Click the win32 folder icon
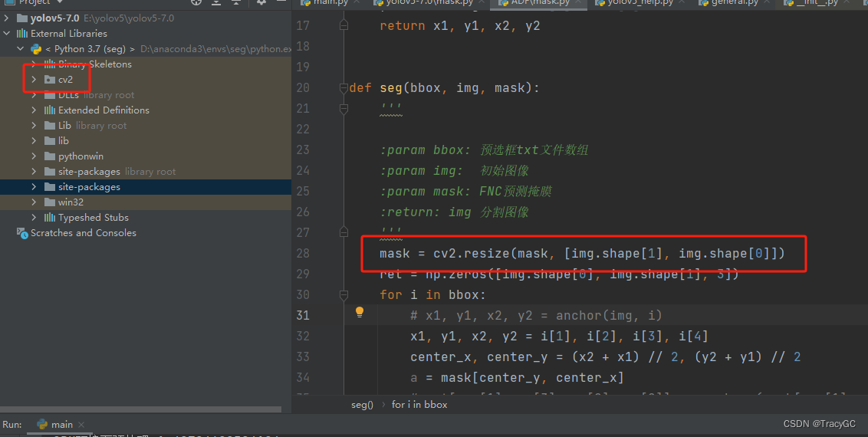868x437 pixels. click(50, 202)
